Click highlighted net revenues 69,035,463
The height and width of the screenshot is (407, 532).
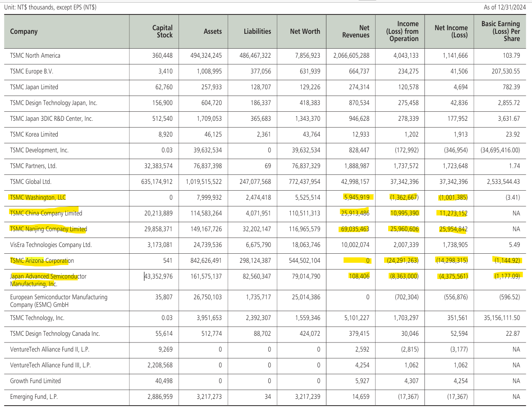(355, 229)
